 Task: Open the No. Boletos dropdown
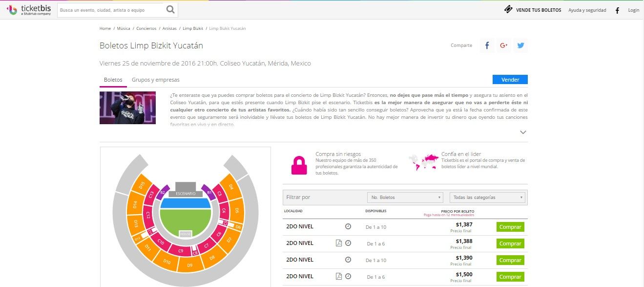[x=405, y=198]
